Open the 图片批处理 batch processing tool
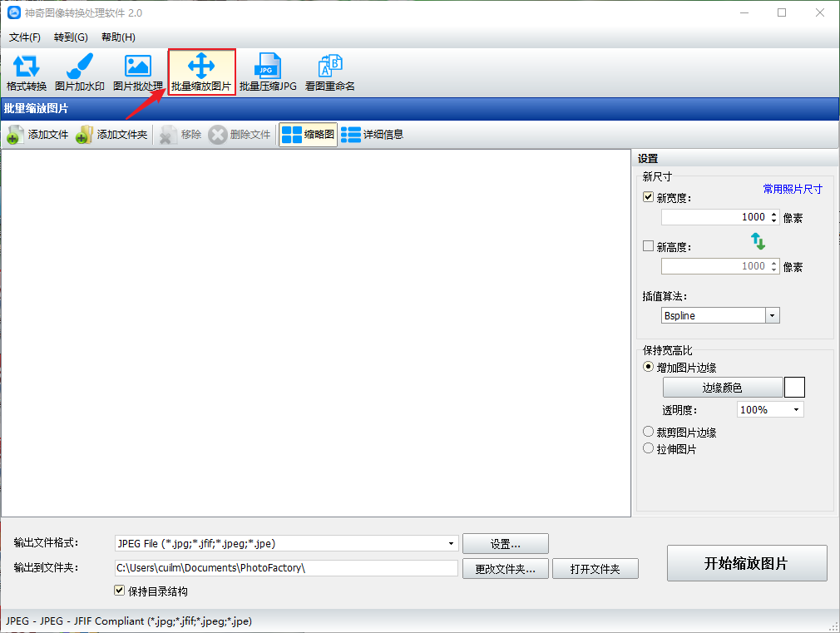Screen dimensions: 840x633 point(137,72)
